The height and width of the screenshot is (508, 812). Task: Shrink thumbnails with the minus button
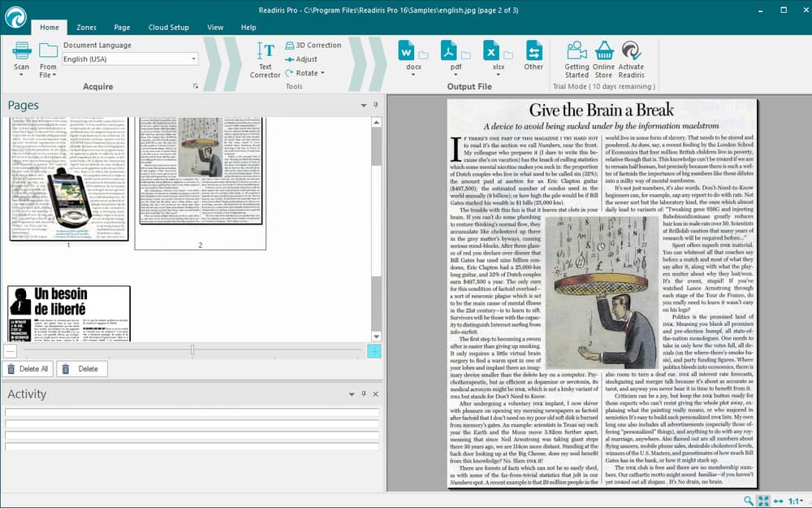click(x=11, y=351)
